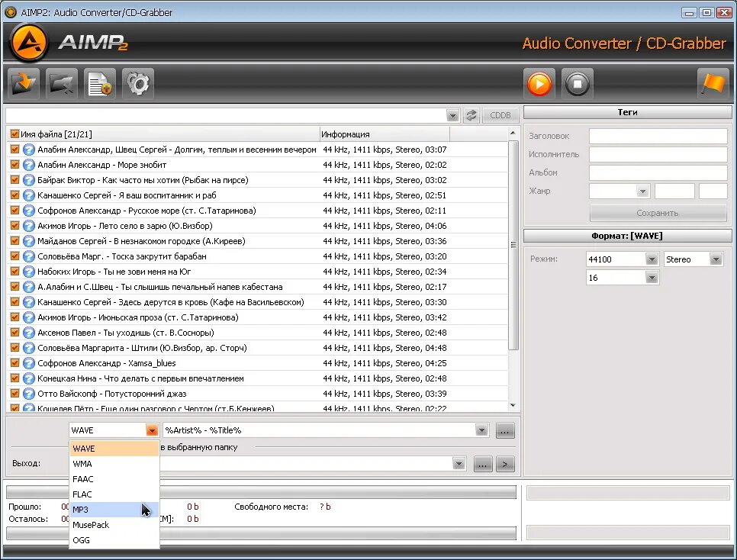Uncheck Аксенов Павел - Ты уходишь
Screen dimensions: 737x560
tap(14, 333)
